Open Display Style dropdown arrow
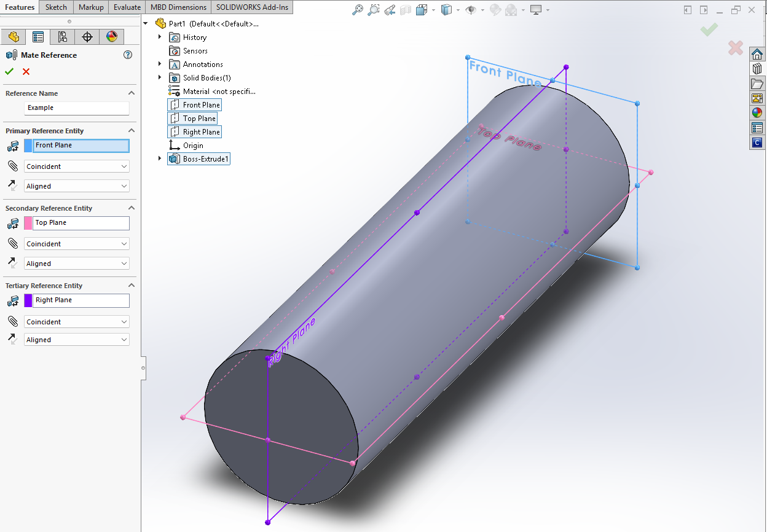 coord(458,10)
